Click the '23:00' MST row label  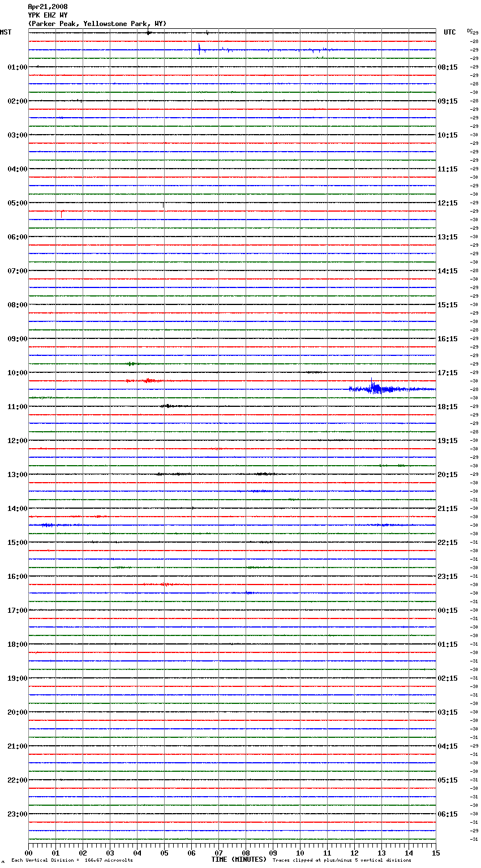[x=18, y=814]
